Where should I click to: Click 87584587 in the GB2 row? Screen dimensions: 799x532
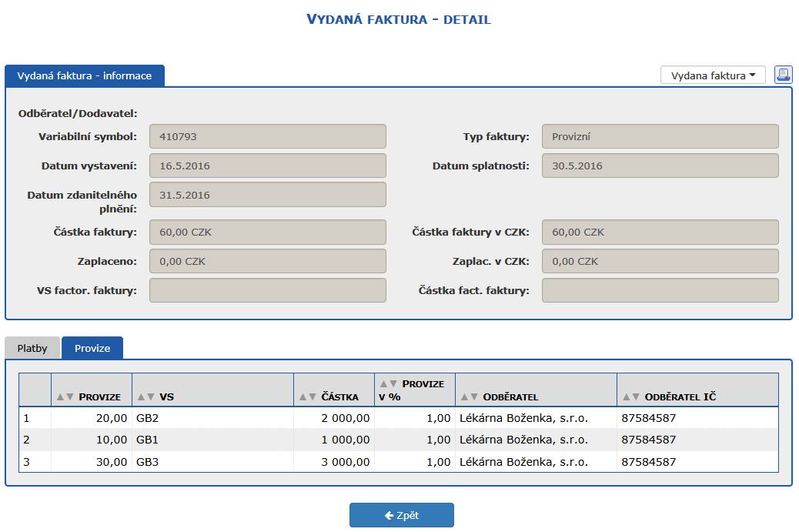649,418
